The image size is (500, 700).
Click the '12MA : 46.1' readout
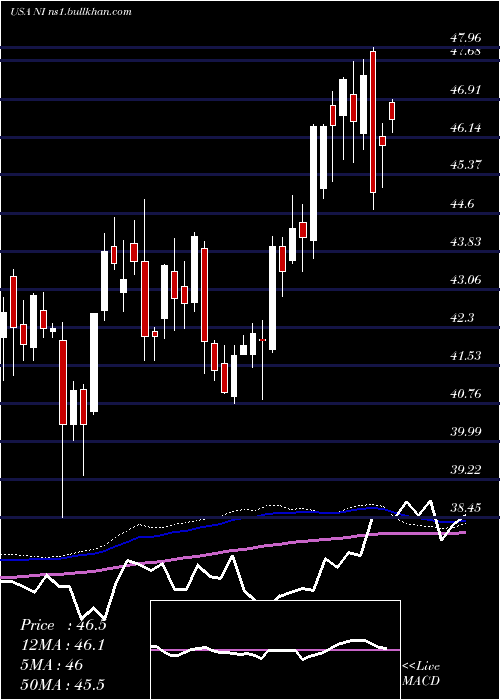point(62,645)
